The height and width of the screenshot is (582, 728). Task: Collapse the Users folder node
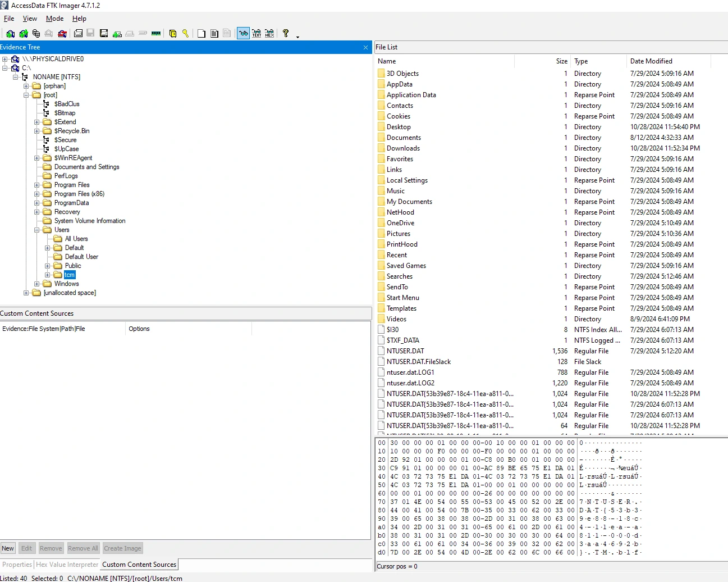click(x=37, y=230)
